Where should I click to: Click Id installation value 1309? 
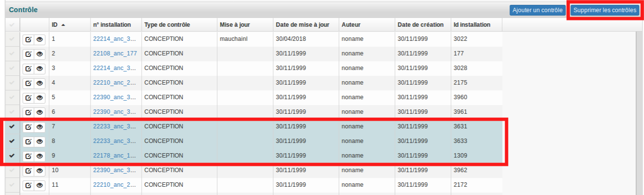tap(460, 156)
